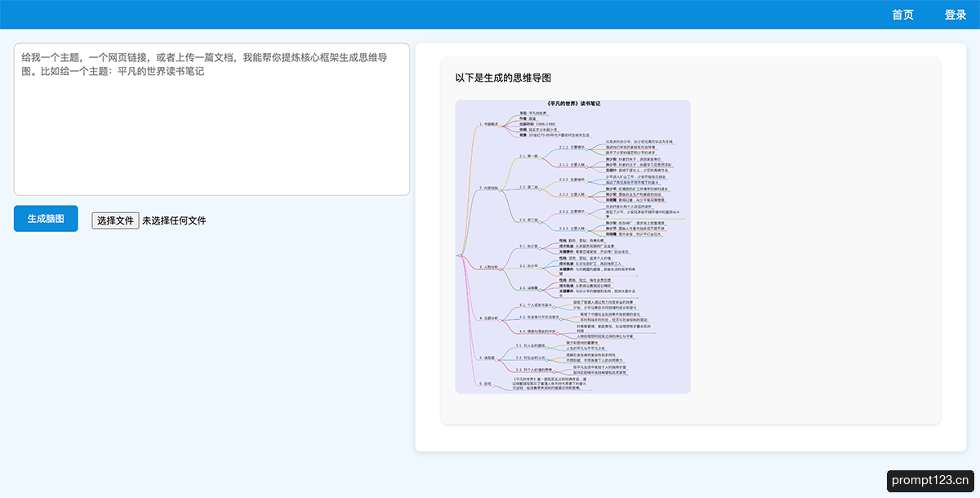Go to the 首页 nav link
The height and width of the screenshot is (498, 980).
point(902,15)
